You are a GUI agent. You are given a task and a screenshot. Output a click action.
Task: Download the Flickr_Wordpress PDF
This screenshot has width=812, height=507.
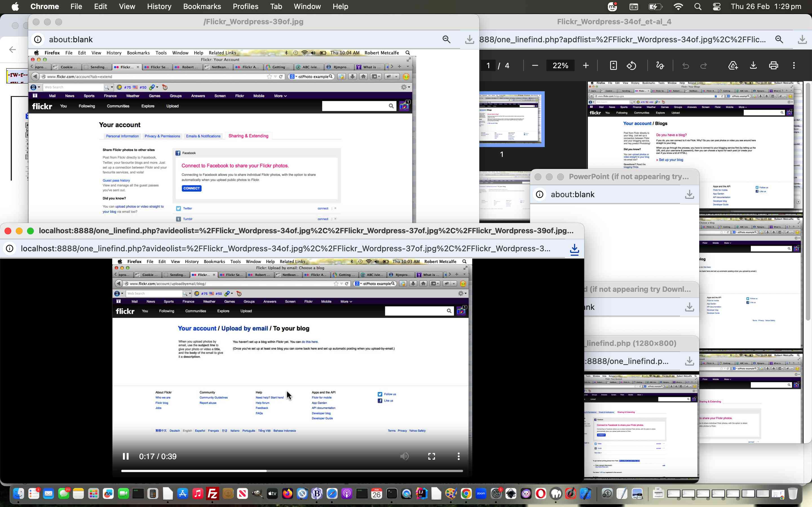pyautogui.click(x=753, y=65)
